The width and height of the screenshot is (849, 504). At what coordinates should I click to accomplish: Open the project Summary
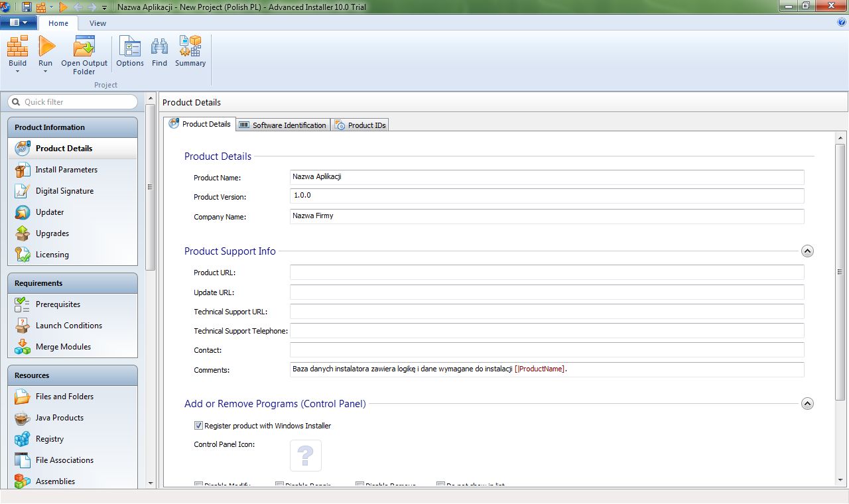pyautogui.click(x=190, y=51)
